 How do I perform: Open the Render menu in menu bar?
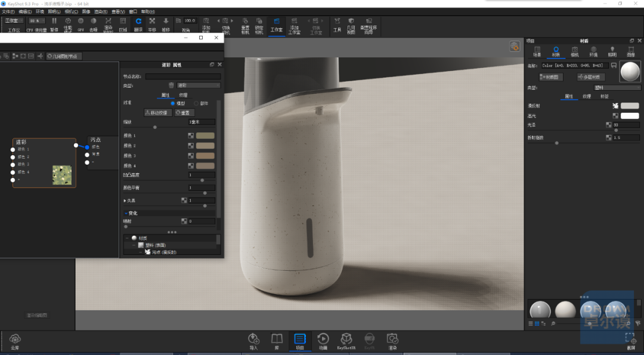(x=101, y=11)
